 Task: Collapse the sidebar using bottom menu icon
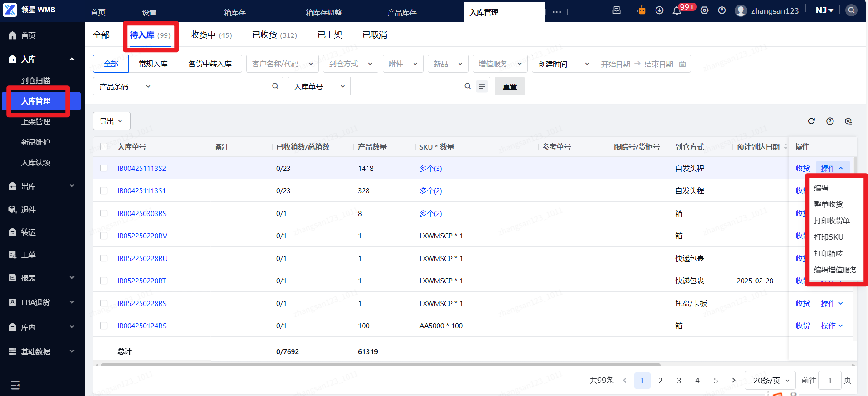pyautogui.click(x=15, y=385)
